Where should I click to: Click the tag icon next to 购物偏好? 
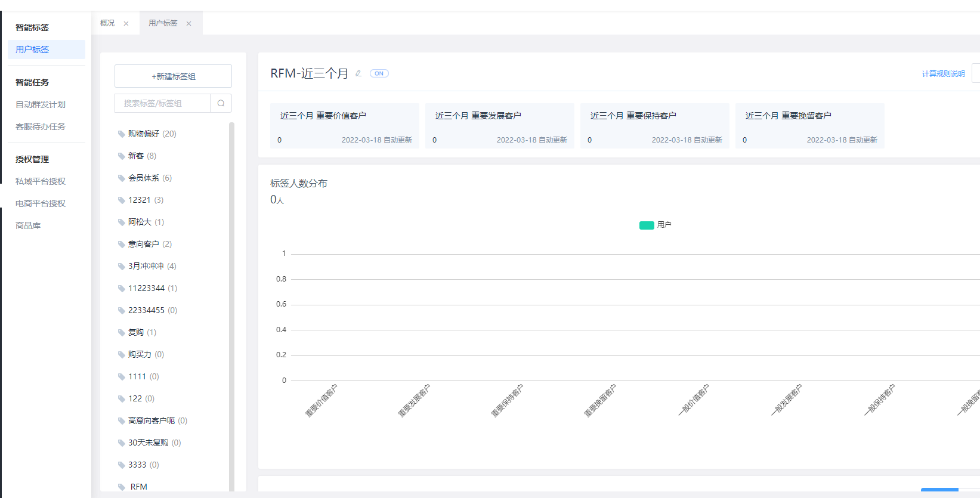pyautogui.click(x=122, y=134)
